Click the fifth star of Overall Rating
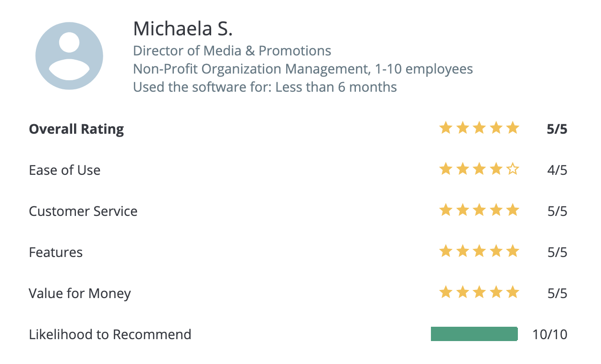 coord(513,128)
